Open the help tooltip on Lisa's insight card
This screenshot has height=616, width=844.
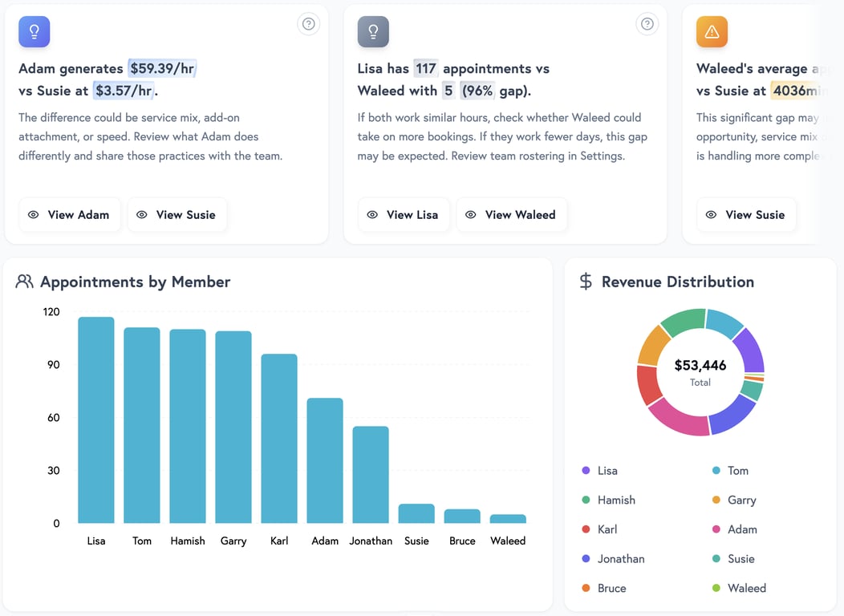point(647,24)
